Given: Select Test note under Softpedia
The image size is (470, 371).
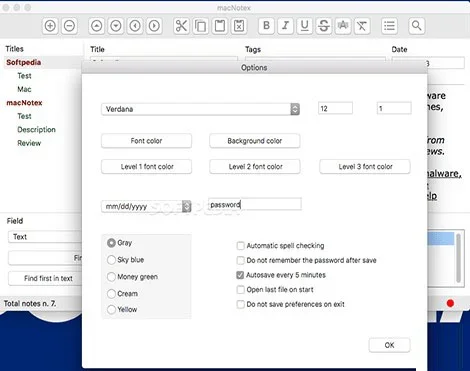Looking at the screenshot, I should [x=24, y=76].
